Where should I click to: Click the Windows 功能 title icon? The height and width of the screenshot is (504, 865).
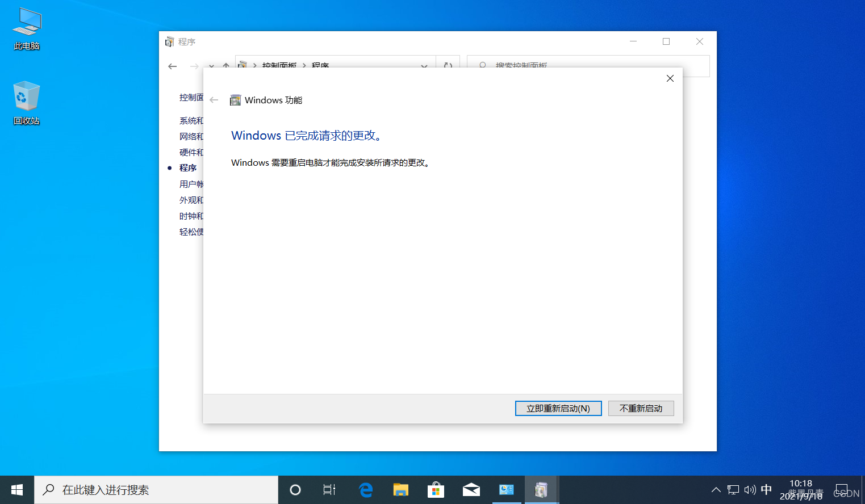pyautogui.click(x=235, y=100)
